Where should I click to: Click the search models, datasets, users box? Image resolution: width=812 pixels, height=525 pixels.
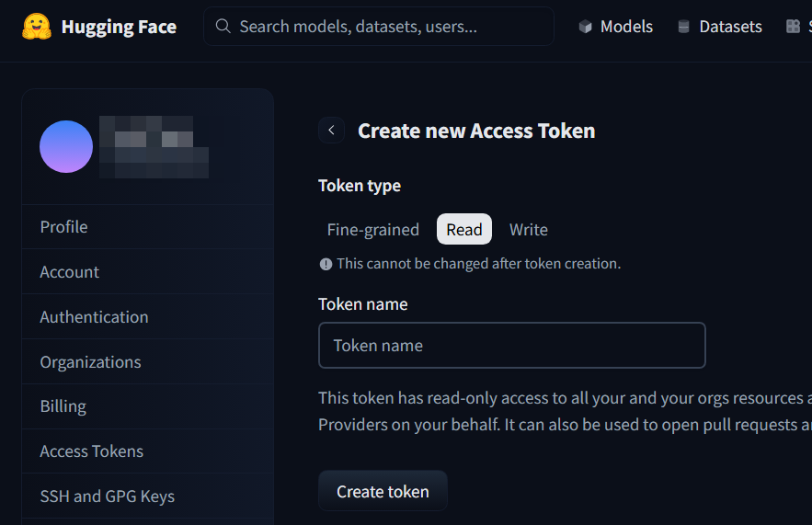tap(386, 27)
